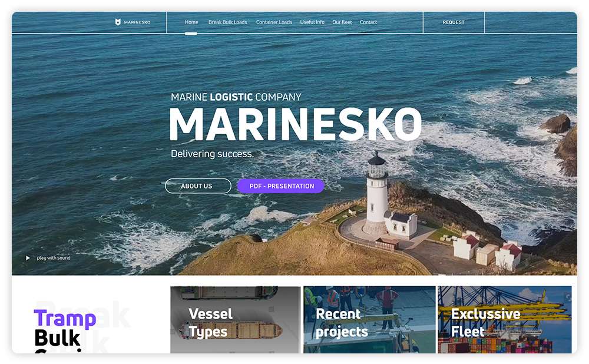This screenshot has height=364, width=589.
Task: Open the purple PDF - PRESENTATION button
Action: pos(280,186)
